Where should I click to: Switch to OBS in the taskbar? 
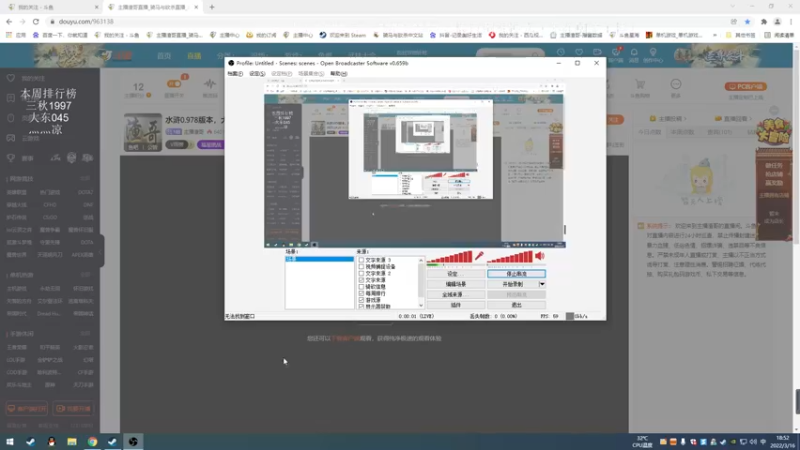(133, 441)
